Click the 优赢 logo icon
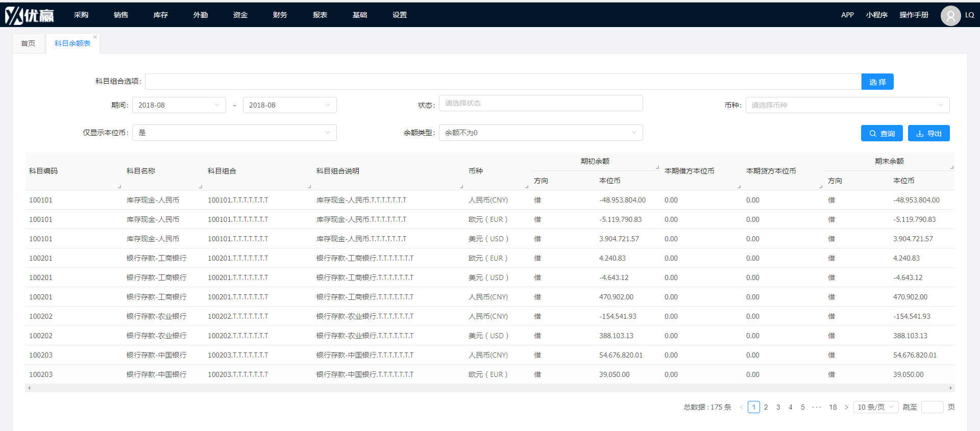The height and width of the screenshot is (431, 980). (30, 15)
